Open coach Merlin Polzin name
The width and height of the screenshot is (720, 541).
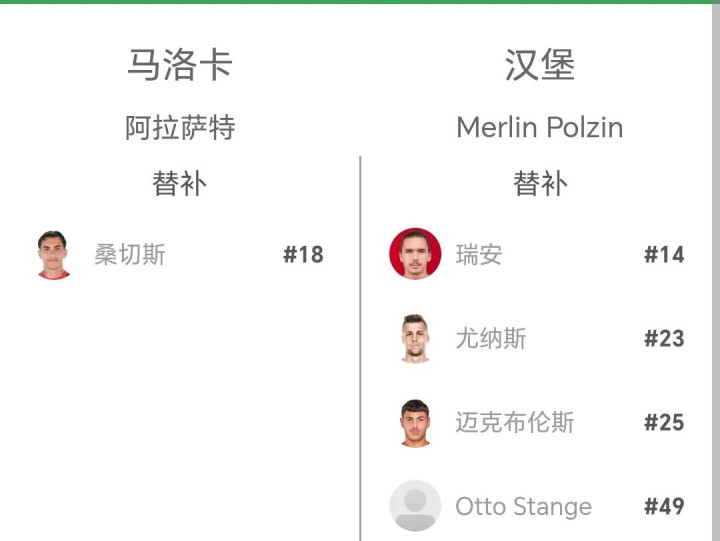[540, 128]
